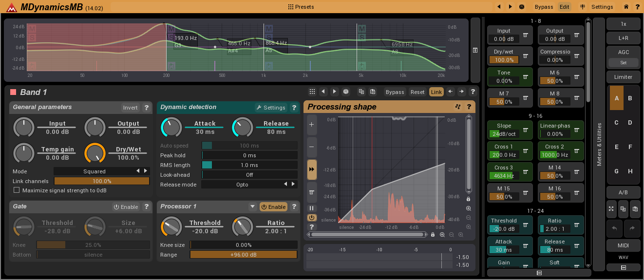Lock horizontal zoom of shape graph
Image resolution: width=644 pixels, height=280 pixels.
click(x=433, y=235)
